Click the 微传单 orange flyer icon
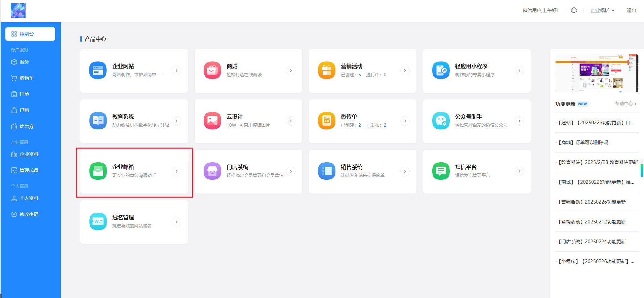 326,121
